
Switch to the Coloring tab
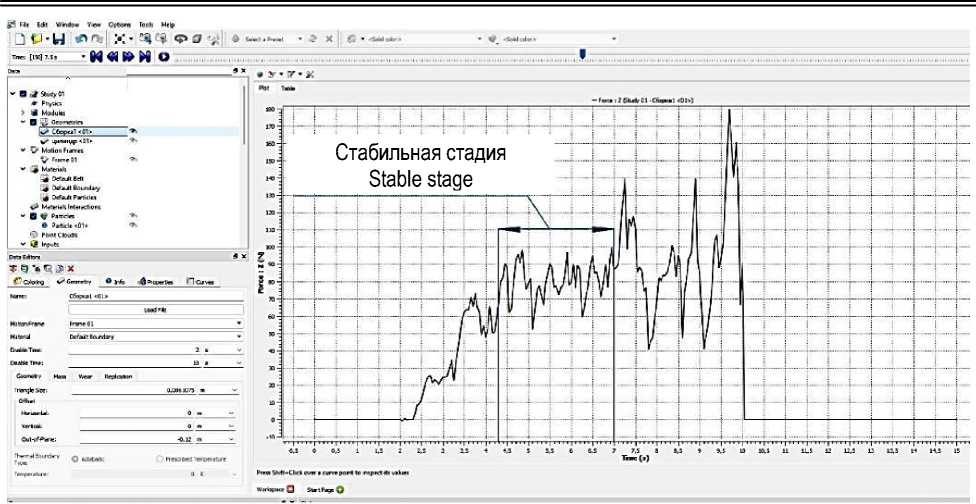29,282
